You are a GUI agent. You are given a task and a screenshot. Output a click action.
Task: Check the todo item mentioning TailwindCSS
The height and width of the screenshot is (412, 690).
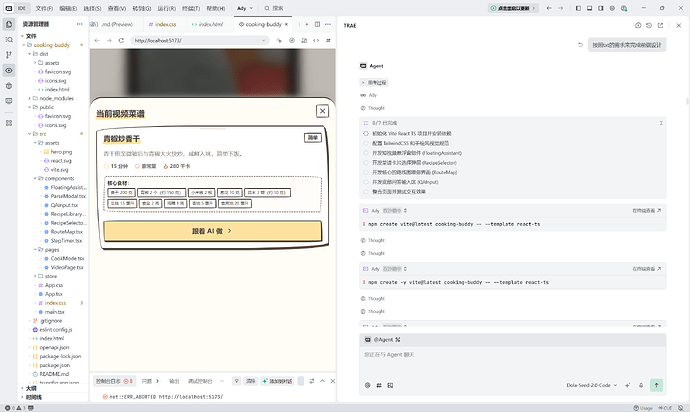(x=366, y=143)
